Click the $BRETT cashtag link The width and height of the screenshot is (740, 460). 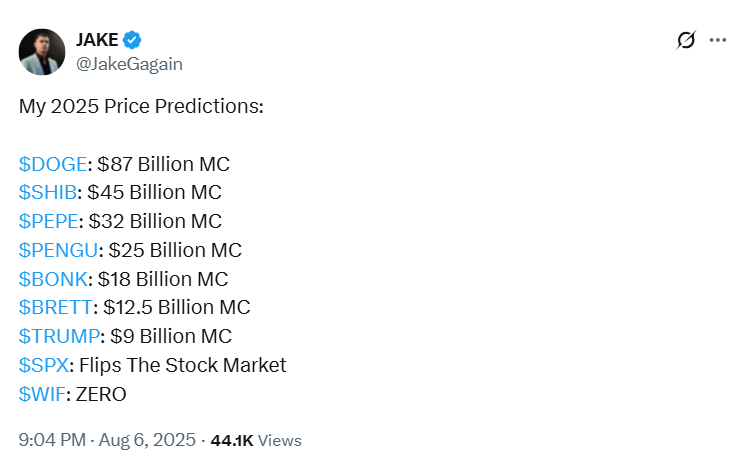[56, 307]
